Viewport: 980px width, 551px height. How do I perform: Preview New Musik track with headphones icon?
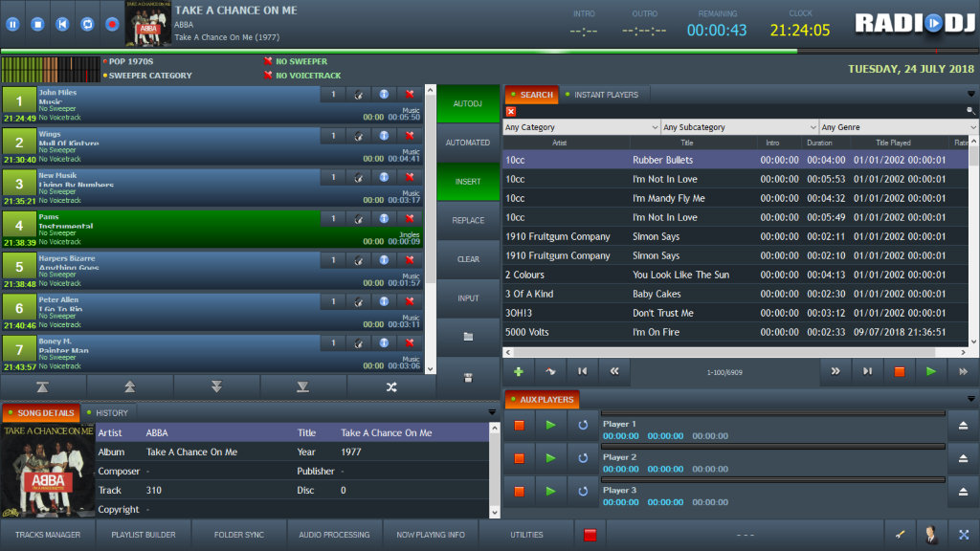point(359,177)
